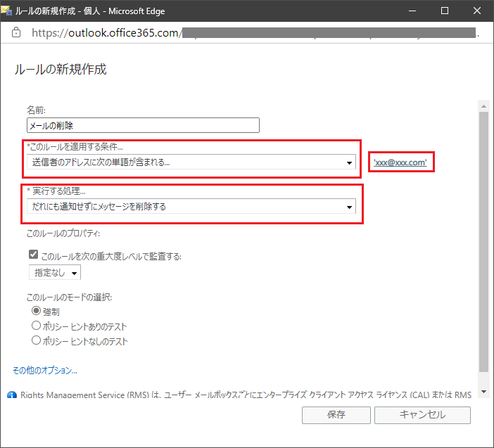Open the 指定なし severity level dropdown
Image resolution: width=494 pixels, height=448 pixels.
pyautogui.click(x=55, y=272)
